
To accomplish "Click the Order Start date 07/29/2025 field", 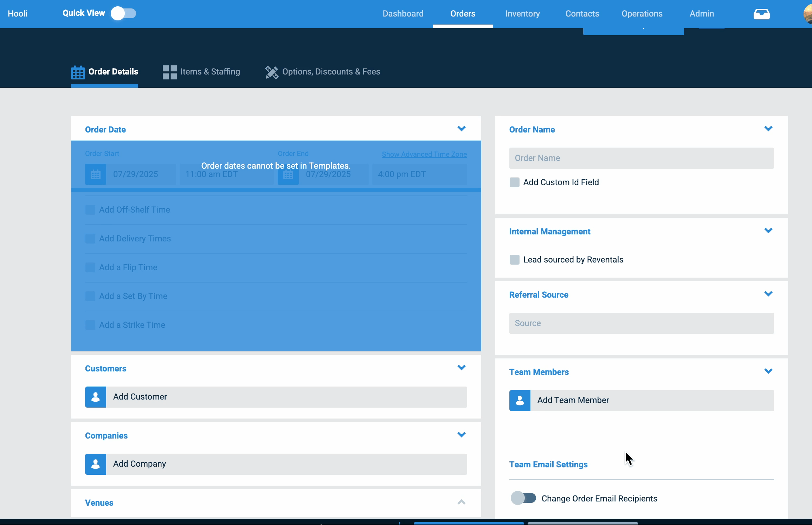I will tap(141, 174).
